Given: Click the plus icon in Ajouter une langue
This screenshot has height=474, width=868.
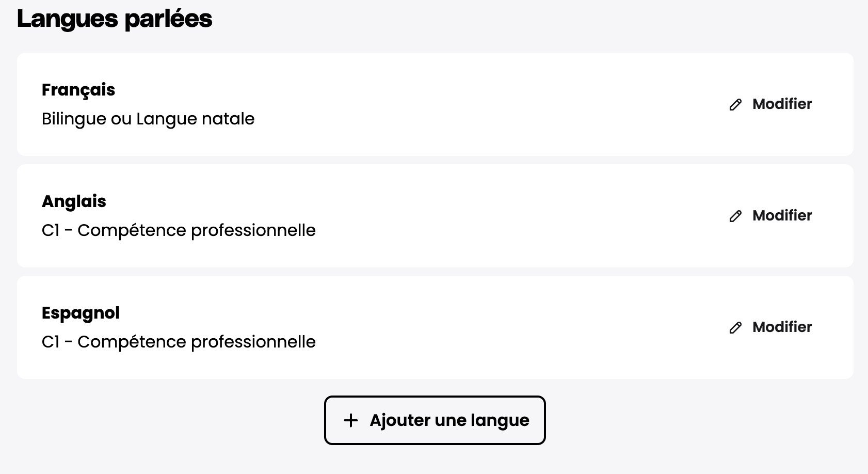Looking at the screenshot, I should pyautogui.click(x=351, y=420).
